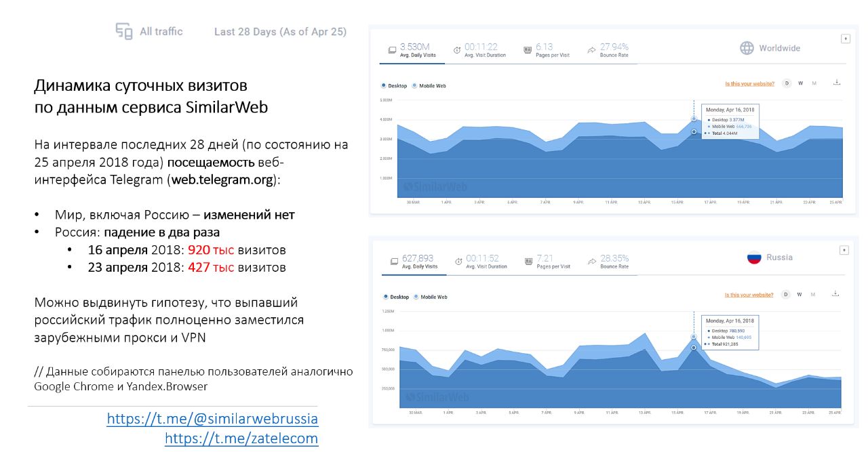868x452 pixels.
Task: Select the Worldwide Bounce Rate tab
Action: (608, 50)
